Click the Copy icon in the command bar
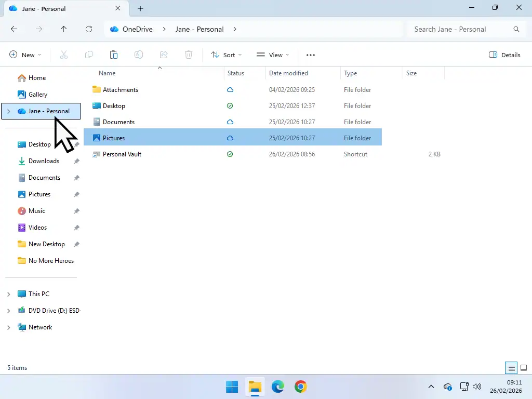532x399 pixels. pos(89,55)
